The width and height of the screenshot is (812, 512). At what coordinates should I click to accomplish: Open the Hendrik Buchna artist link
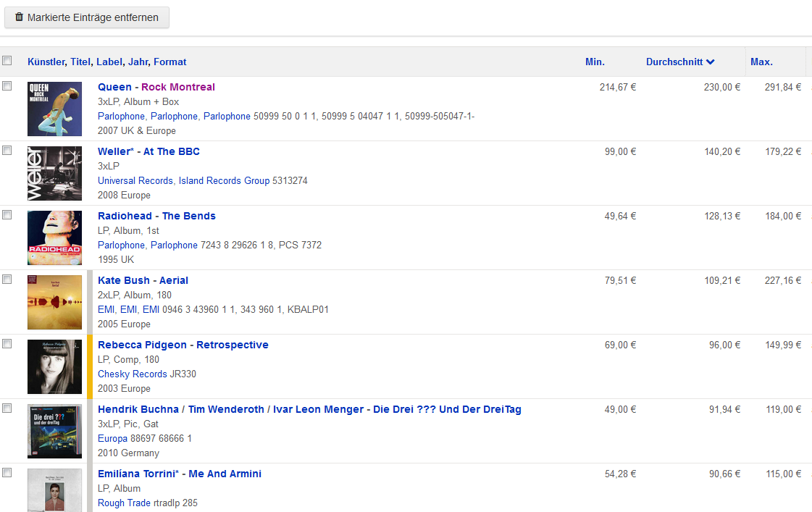pyautogui.click(x=138, y=409)
